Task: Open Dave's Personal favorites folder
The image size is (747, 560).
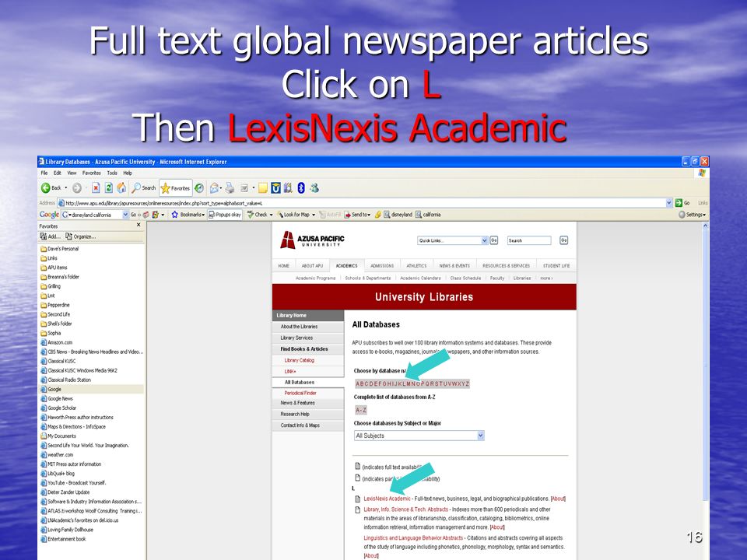Action: [x=59, y=249]
